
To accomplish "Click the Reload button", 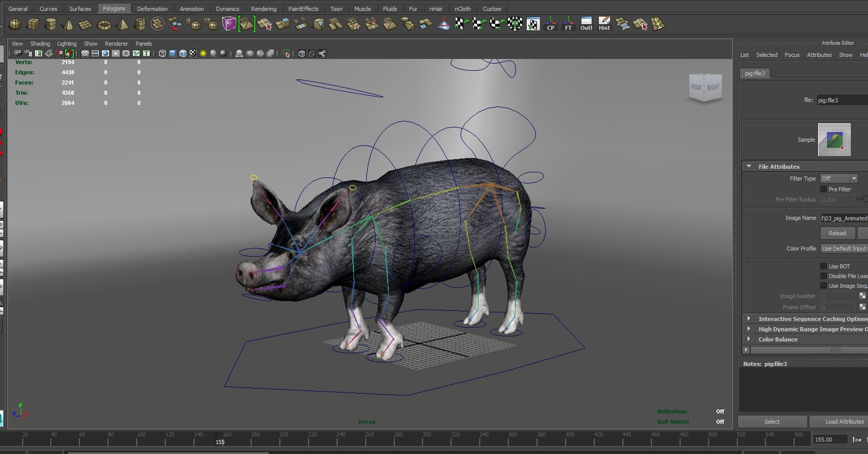I will [837, 233].
